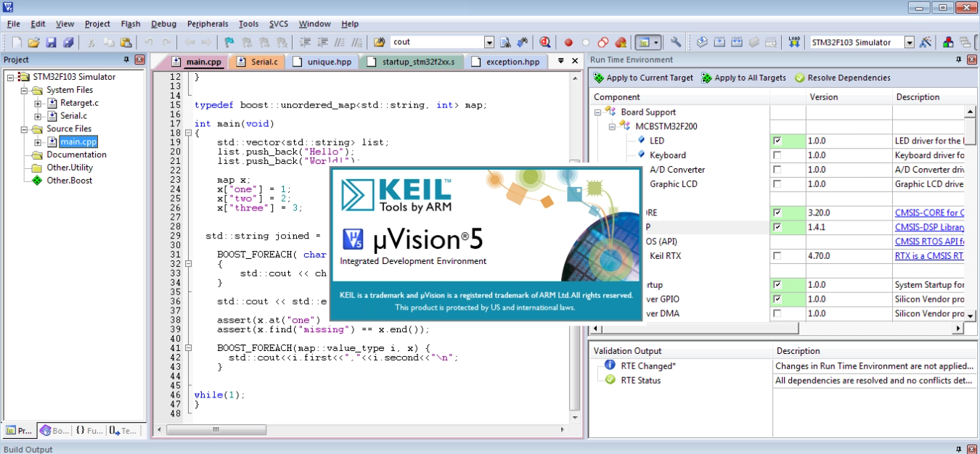Toggle a bookmark with the flag icon
Image resolution: width=980 pixels, height=454 pixels.
pos(229,42)
